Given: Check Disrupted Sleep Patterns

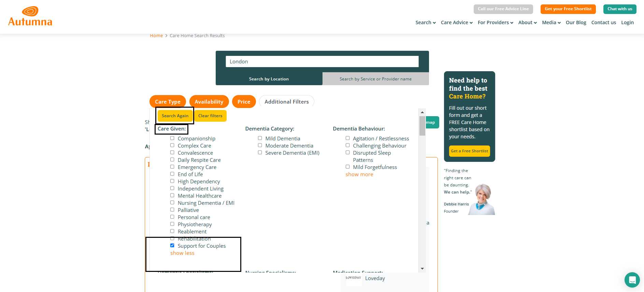Looking at the screenshot, I should click(x=348, y=153).
